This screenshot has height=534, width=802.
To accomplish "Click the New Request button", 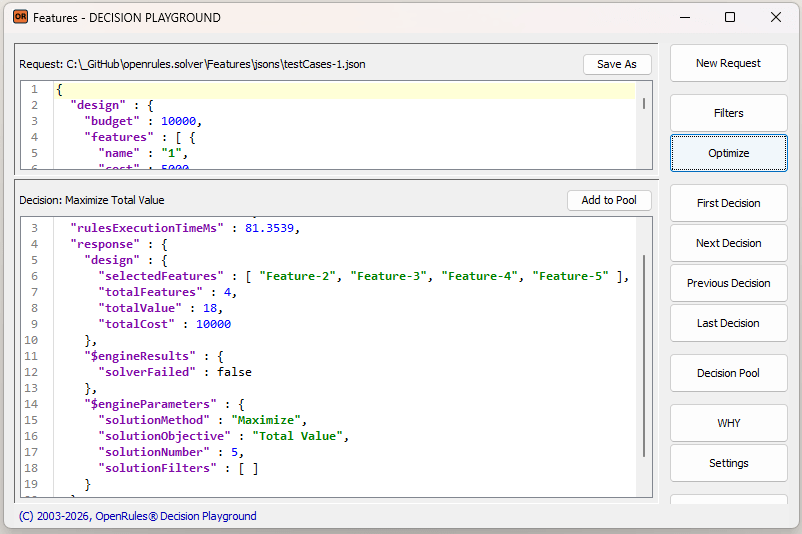I will pyautogui.click(x=728, y=63).
